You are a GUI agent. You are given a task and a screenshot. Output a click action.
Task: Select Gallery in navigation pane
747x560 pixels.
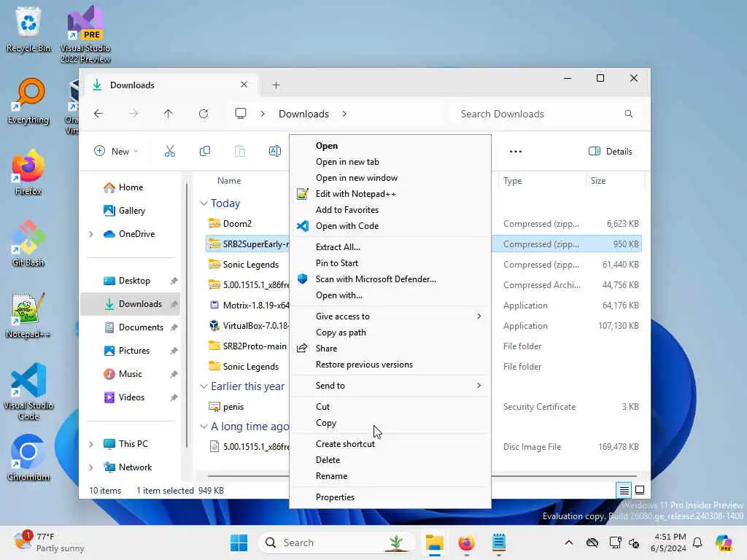point(131,211)
